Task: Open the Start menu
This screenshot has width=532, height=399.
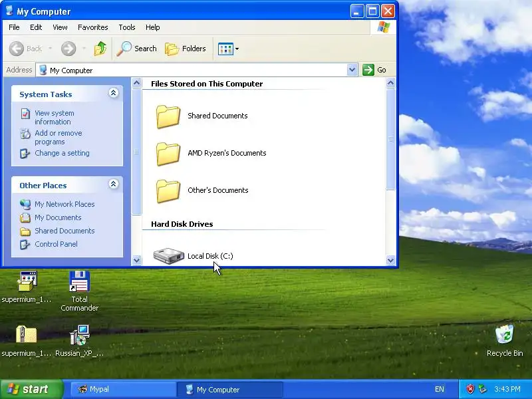Action: point(32,389)
